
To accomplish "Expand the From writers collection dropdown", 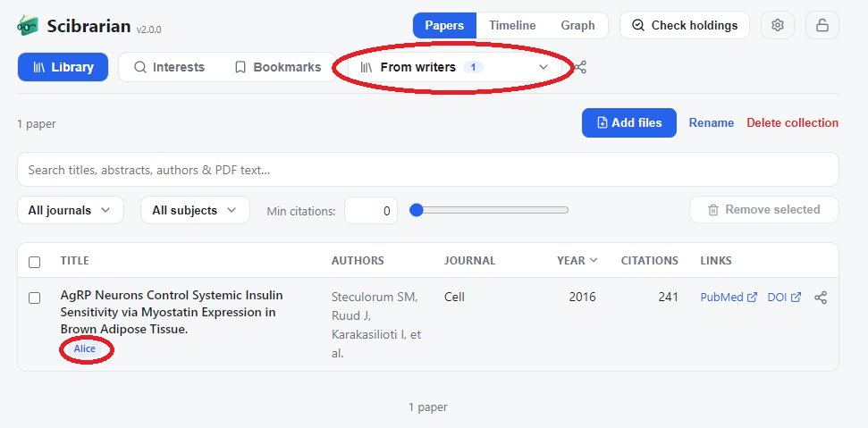I will click(x=454, y=68).
